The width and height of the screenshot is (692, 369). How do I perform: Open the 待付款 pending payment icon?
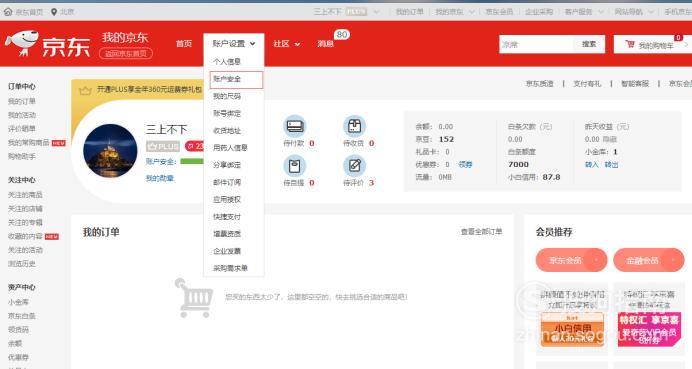(294, 126)
